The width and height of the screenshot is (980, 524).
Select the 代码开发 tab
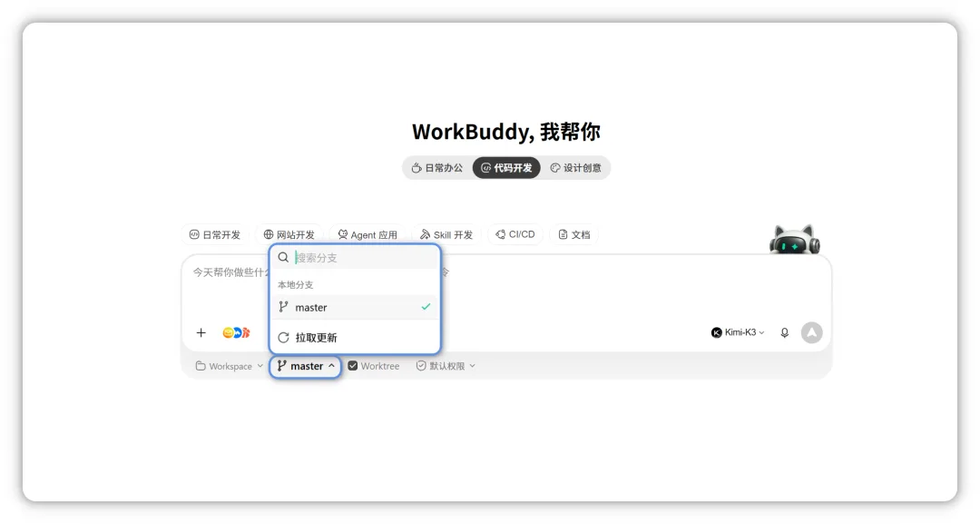point(506,168)
